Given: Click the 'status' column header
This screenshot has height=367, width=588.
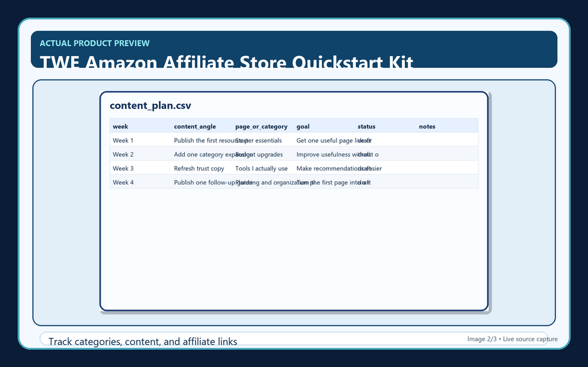Looking at the screenshot, I should 366,127.
